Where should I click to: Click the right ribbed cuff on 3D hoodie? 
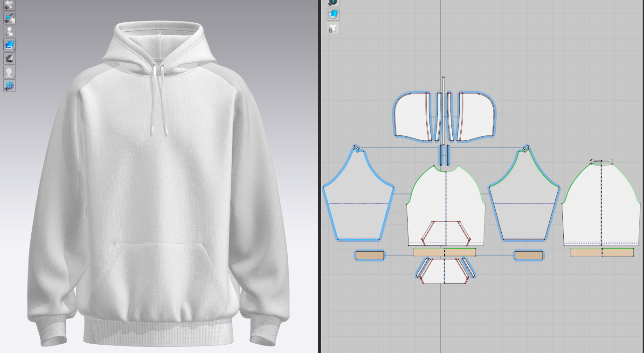point(264,330)
